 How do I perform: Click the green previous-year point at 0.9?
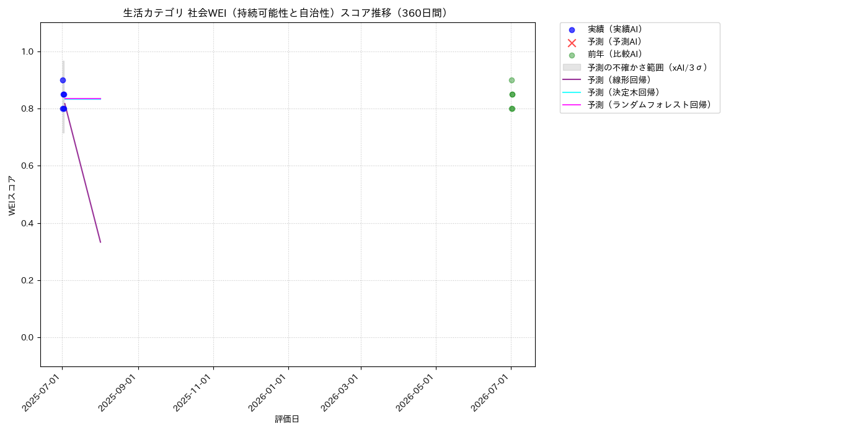[x=511, y=80]
